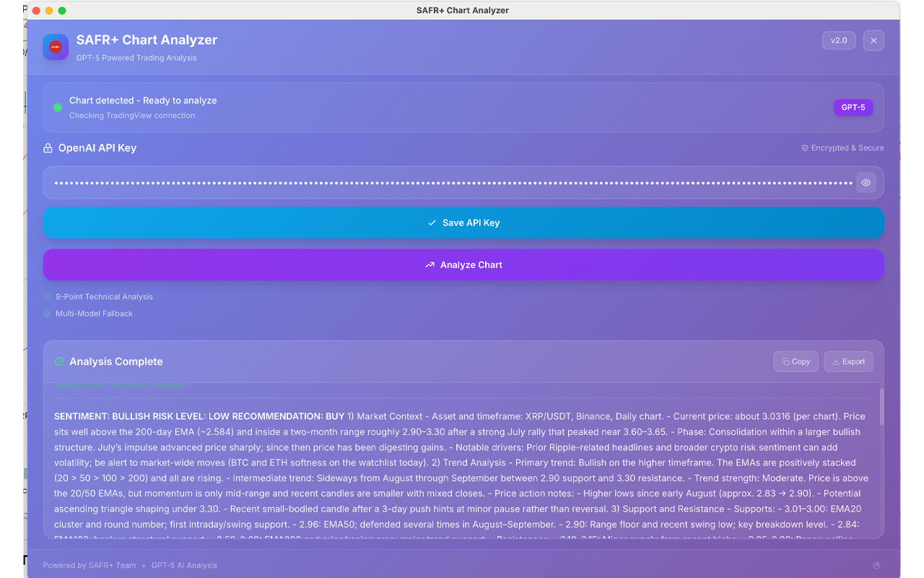Save the API key
The width and height of the screenshot is (924, 578).
463,223
